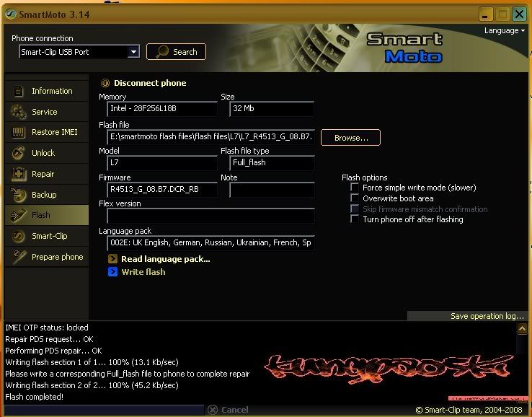Click the flash progress bar
The image size is (532, 417).
(x=104, y=410)
